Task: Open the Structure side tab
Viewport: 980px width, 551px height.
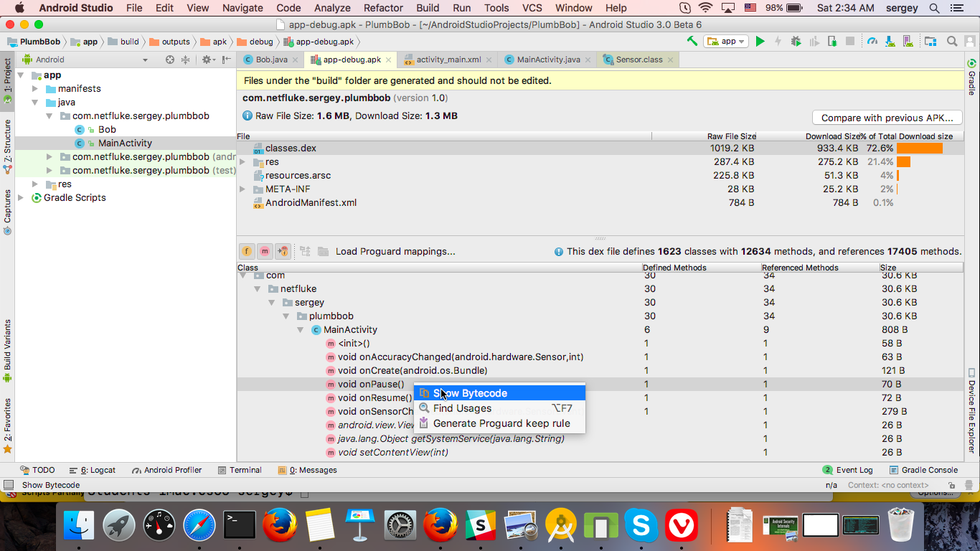Action: click(7, 147)
